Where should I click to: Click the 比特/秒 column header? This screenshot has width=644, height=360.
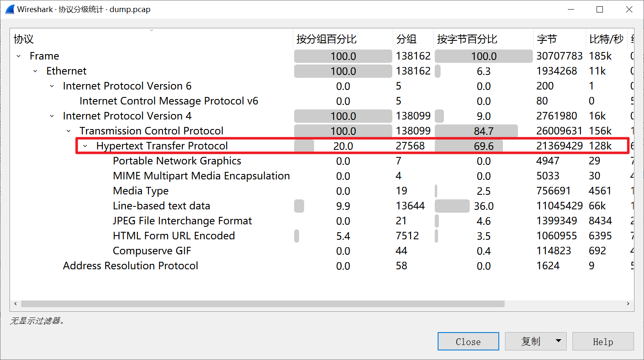[606, 39]
